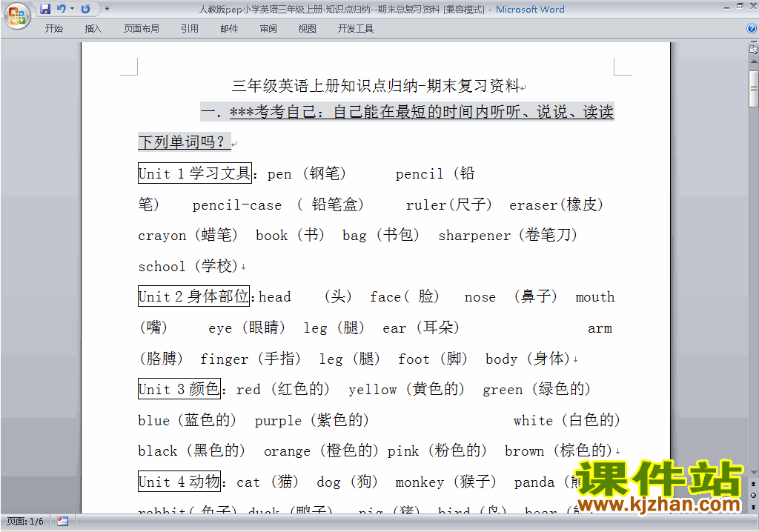The width and height of the screenshot is (759, 532).
Task: Click the word mouth
Action: click(595, 296)
